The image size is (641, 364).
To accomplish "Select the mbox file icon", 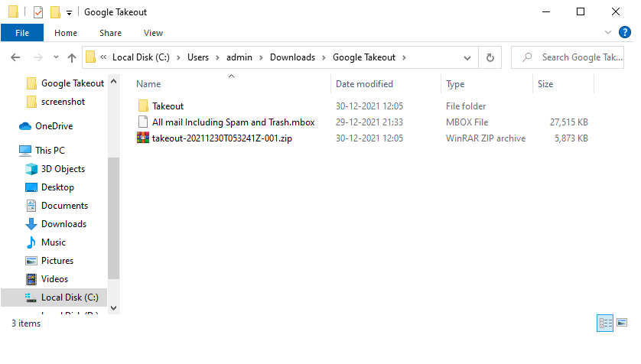I will [143, 122].
